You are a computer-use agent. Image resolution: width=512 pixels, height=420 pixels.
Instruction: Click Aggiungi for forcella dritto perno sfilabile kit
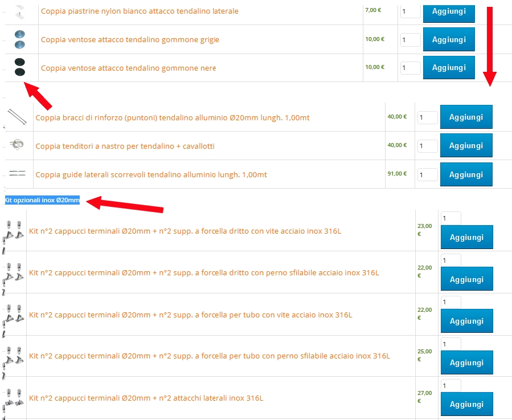(467, 279)
